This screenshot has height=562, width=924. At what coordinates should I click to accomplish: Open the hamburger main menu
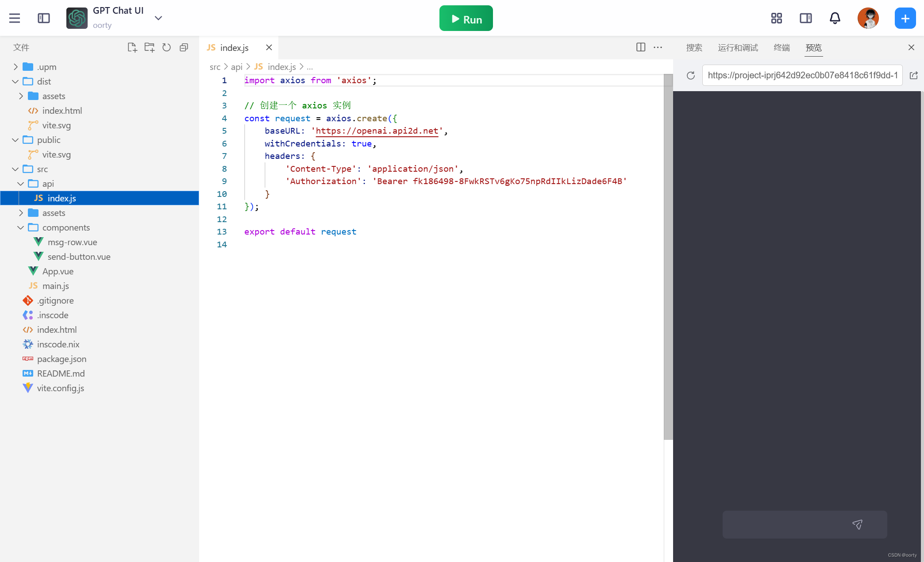point(15,18)
